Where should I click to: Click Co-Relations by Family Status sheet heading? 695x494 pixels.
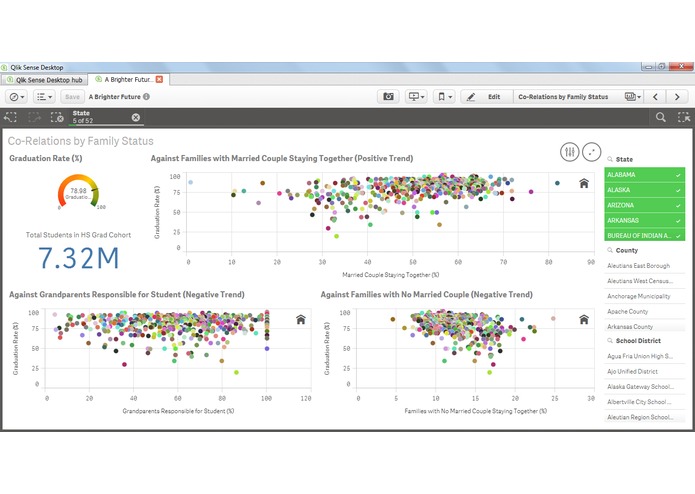[81, 141]
